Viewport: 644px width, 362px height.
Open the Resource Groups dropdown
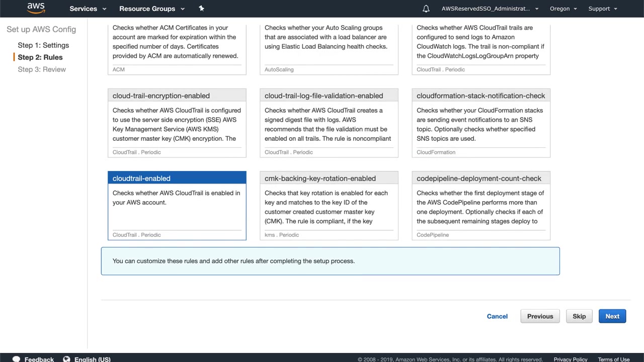tap(152, 9)
